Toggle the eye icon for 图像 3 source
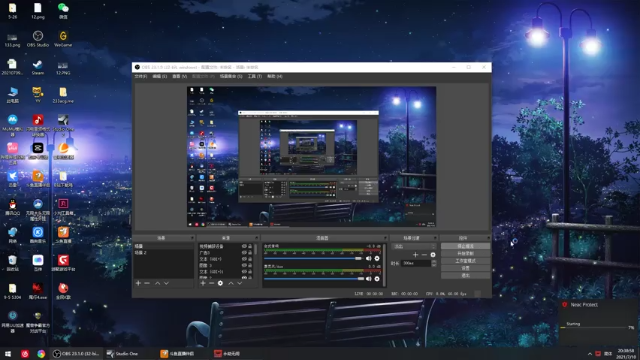640x360 pixels. (x=244, y=265)
